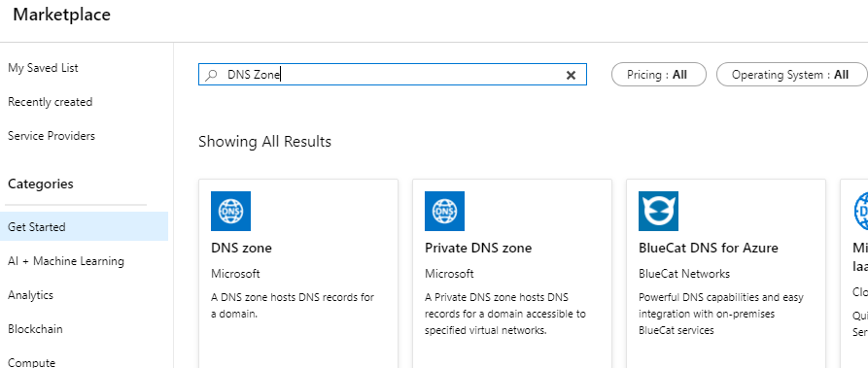This screenshot has width=868, height=368.
Task: Select the Get Started category
Action: tap(85, 226)
